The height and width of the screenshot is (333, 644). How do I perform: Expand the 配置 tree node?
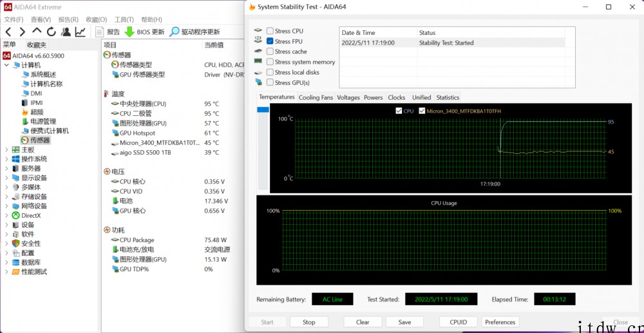pyautogui.click(x=6, y=253)
